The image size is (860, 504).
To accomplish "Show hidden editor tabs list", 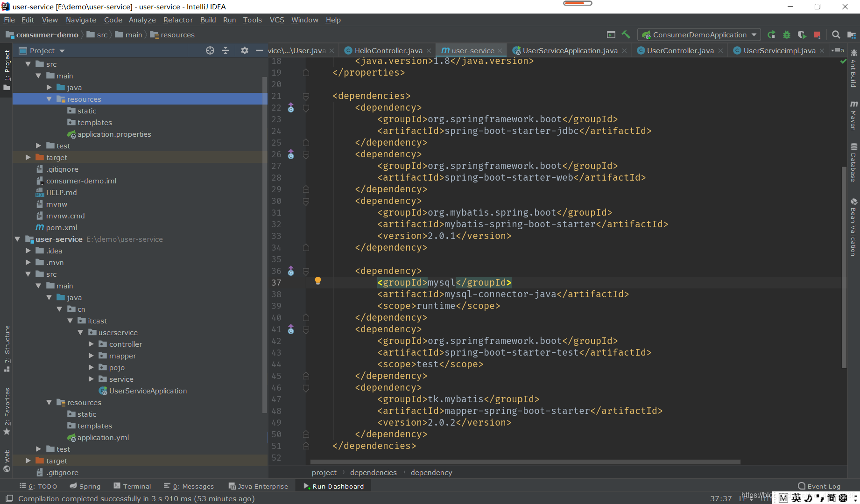I will [838, 50].
